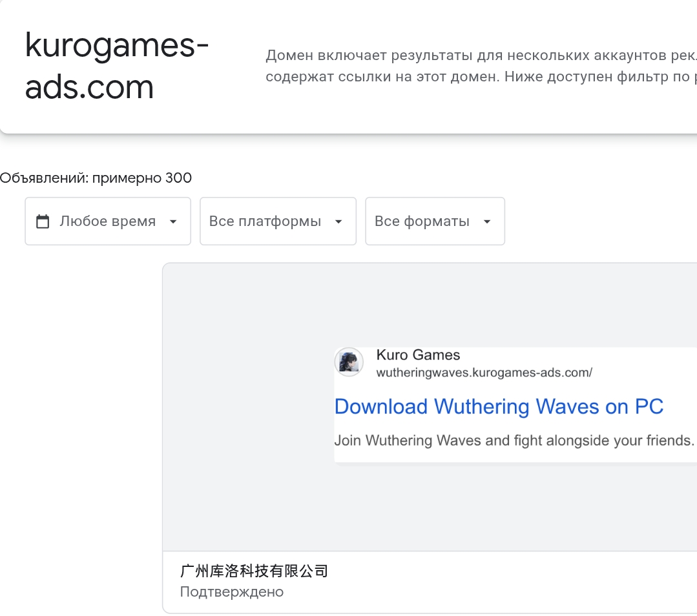The image size is (697, 616).
Task: Click the Kuro Games advertiser name
Action: [x=418, y=354]
